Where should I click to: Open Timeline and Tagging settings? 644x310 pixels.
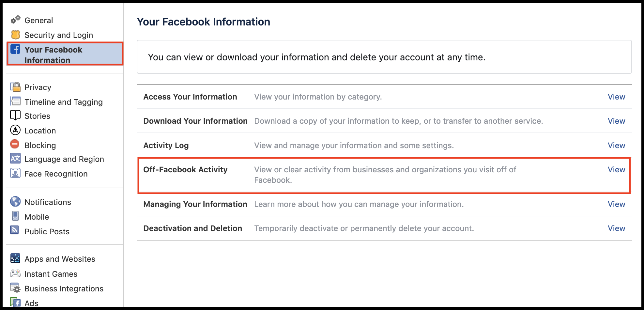(64, 102)
